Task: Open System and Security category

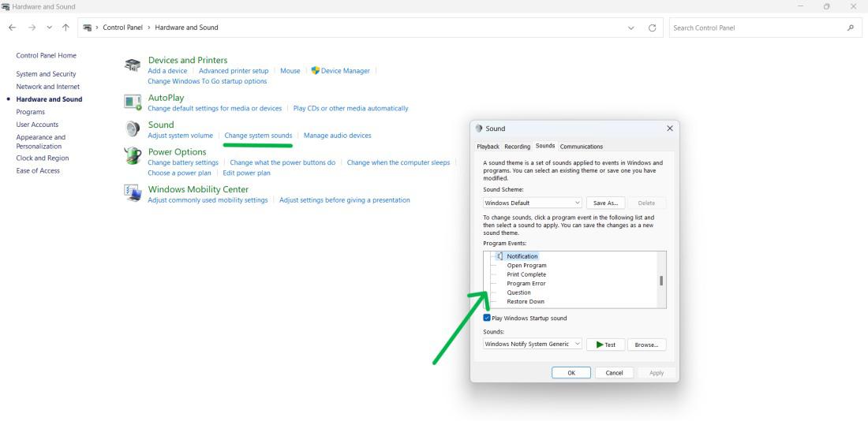Action: coord(46,74)
